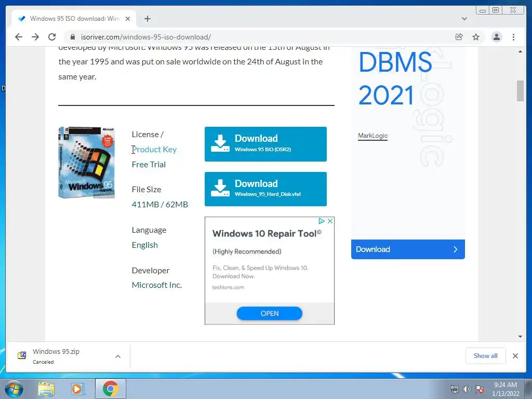Expand the Windows 95.zip download options
Image resolution: width=532 pixels, height=399 pixels.
pos(118,356)
